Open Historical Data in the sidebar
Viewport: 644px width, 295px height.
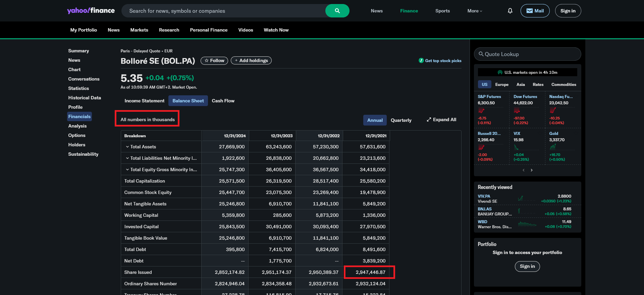(85, 98)
